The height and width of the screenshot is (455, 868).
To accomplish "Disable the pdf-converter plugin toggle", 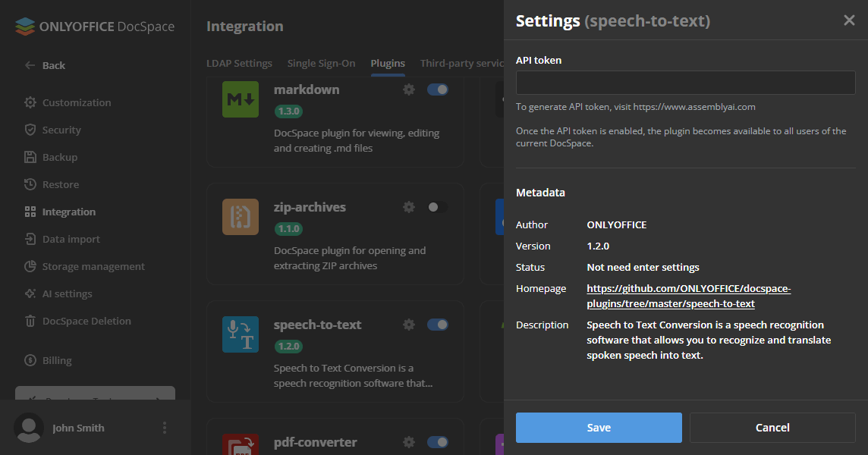I will [x=437, y=442].
